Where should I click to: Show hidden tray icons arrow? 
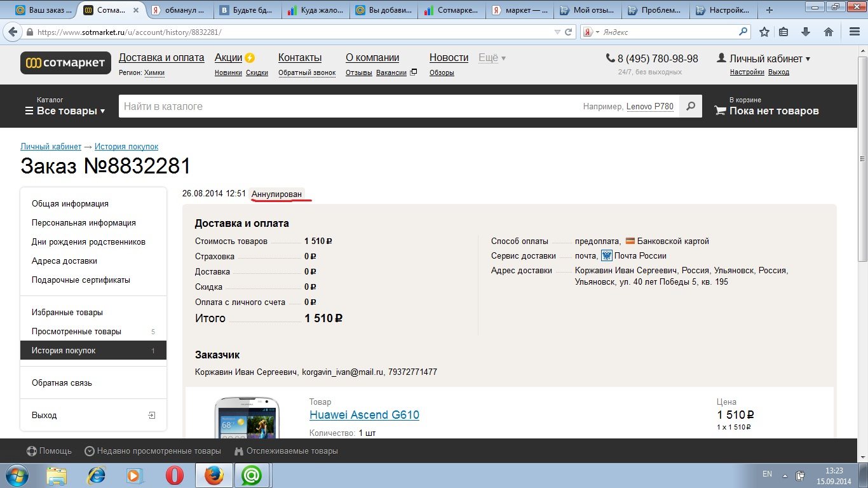point(785,475)
